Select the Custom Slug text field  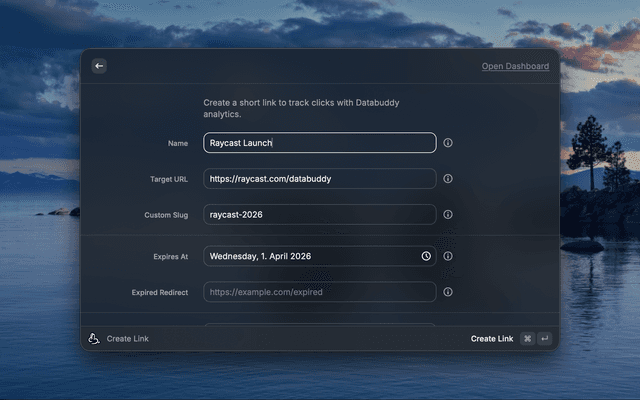(x=319, y=214)
